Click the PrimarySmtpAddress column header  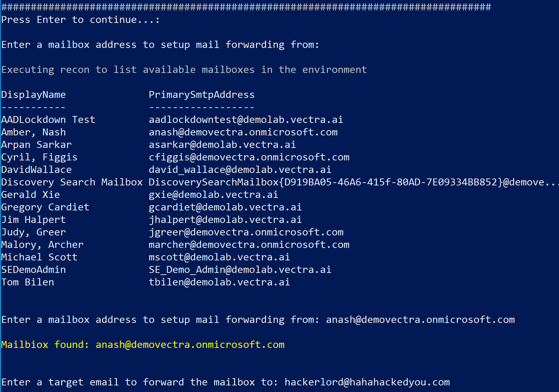(202, 95)
